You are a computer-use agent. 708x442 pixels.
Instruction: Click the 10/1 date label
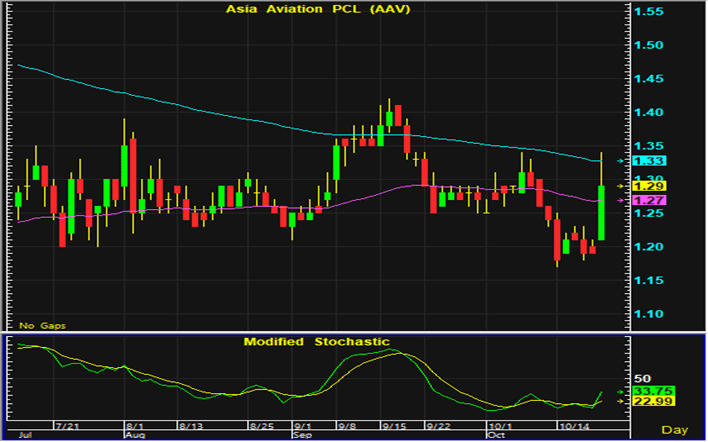coord(499,426)
